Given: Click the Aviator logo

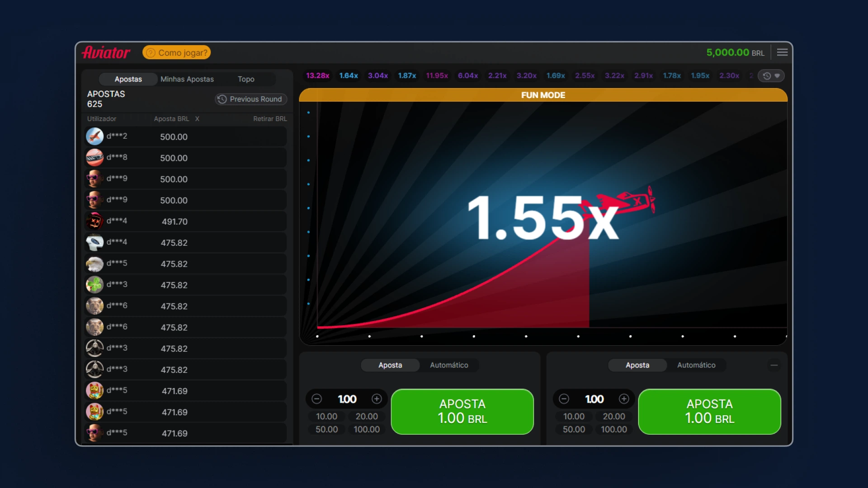Looking at the screenshot, I should pyautogui.click(x=106, y=52).
